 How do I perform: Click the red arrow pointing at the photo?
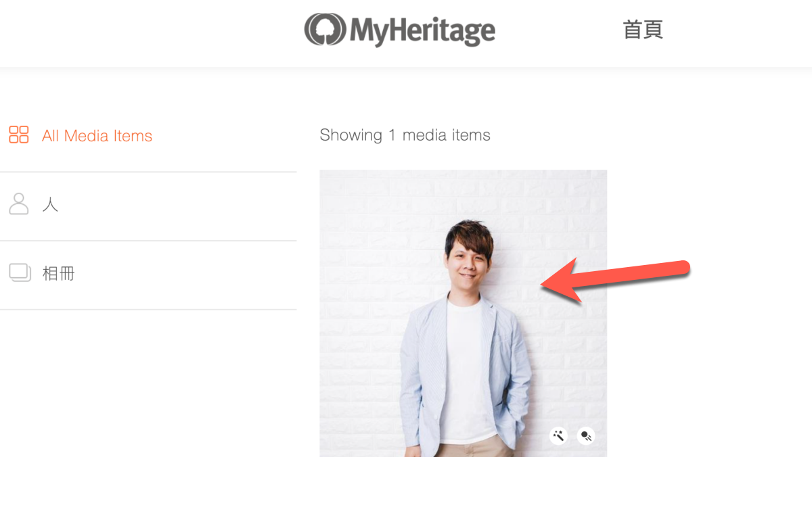(x=616, y=277)
